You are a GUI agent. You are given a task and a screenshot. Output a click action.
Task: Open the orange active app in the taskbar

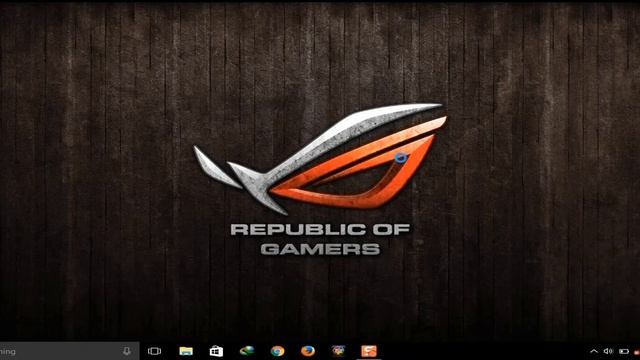coord(369,351)
